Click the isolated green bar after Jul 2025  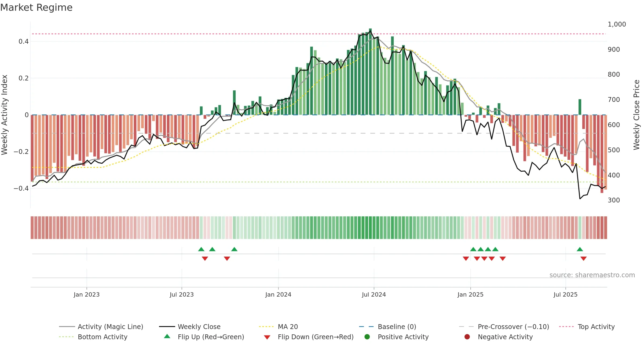coord(580,107)
